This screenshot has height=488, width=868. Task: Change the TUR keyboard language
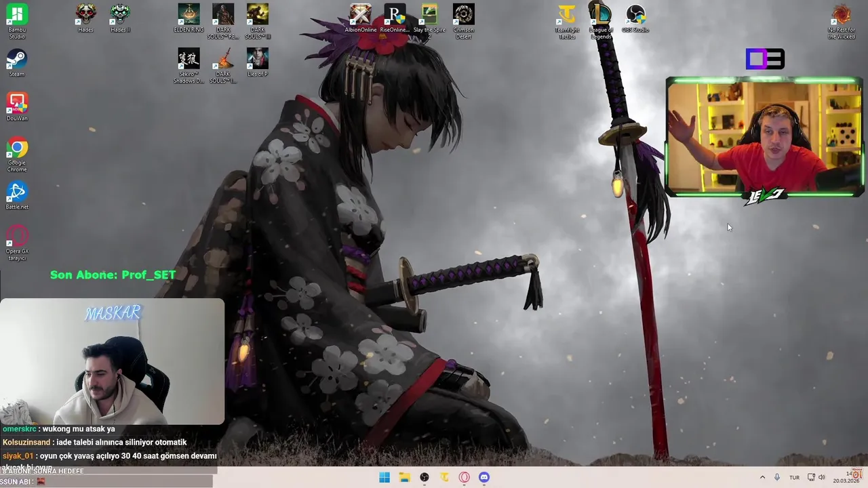[794, 477]
